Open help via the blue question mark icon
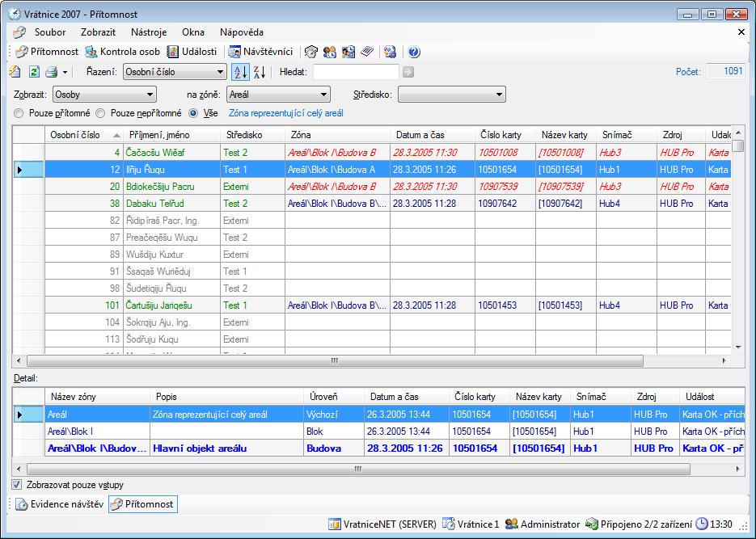The height and width of the screenshot is (539, 756). pyautogui.click(x=414, y=52)
